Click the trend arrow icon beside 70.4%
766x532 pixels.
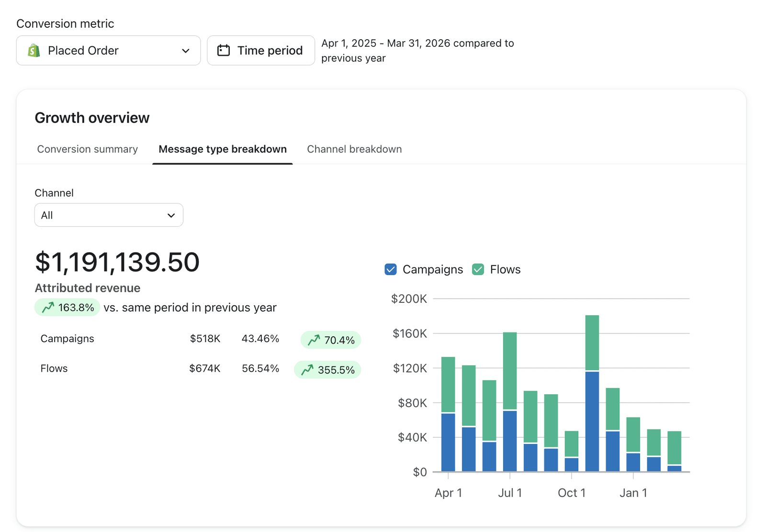(314, 340)
